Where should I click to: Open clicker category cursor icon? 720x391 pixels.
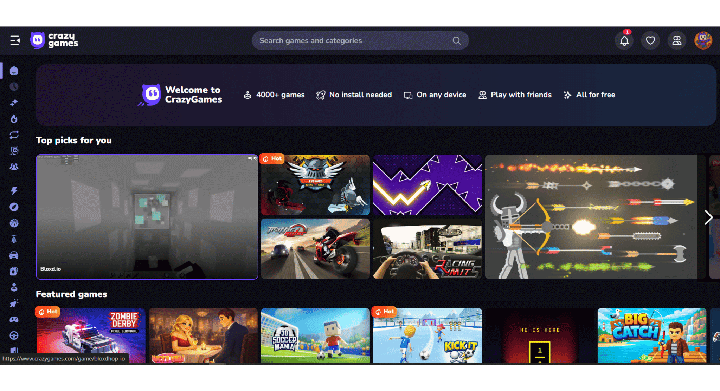(14, 303)
